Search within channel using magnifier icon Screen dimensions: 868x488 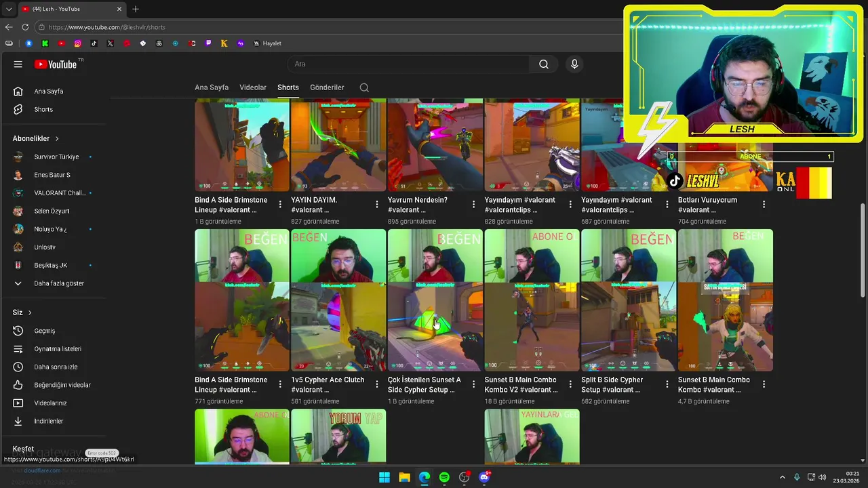point(364,87)
